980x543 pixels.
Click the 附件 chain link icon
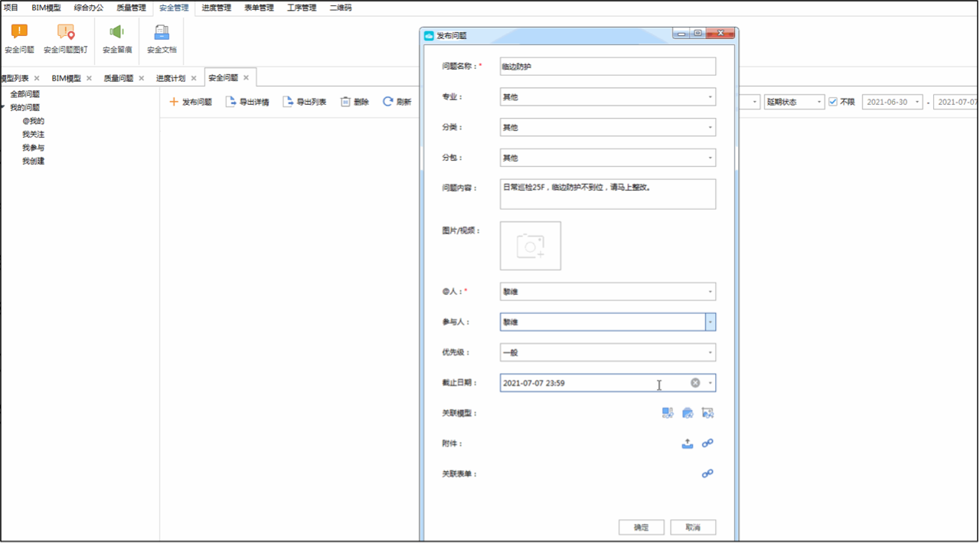pos(707,443)
